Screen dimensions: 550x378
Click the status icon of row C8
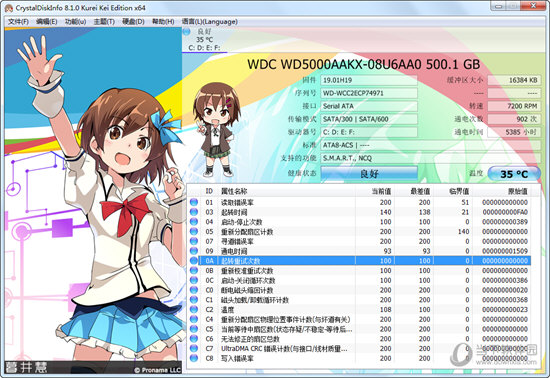click(194, 358)
